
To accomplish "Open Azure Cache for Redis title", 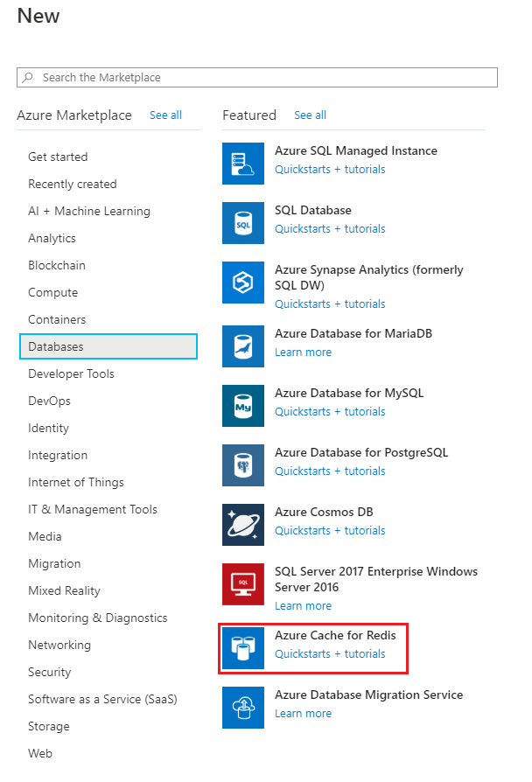I will tap(335, 635).
